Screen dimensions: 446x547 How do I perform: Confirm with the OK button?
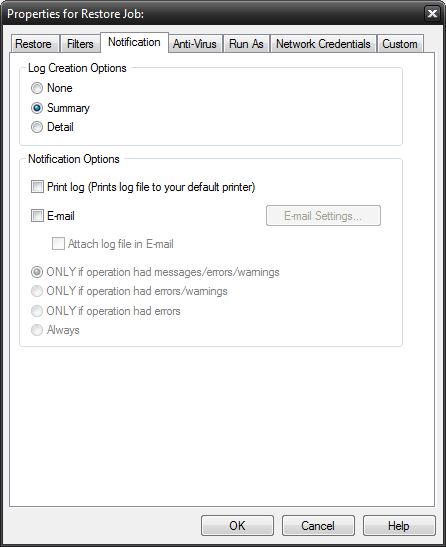[237, 525]
